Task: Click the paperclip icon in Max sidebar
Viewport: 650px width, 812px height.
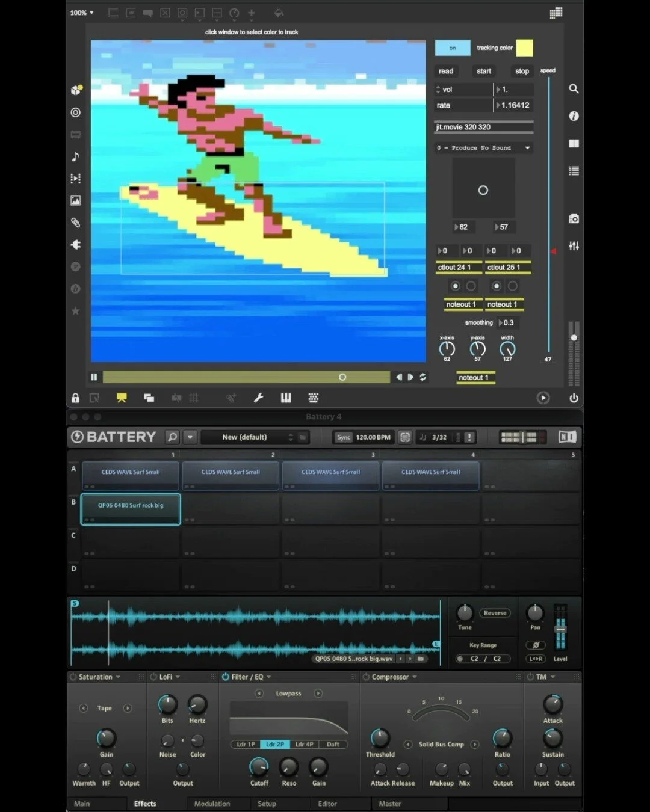Action: click(x=75, y=223)
